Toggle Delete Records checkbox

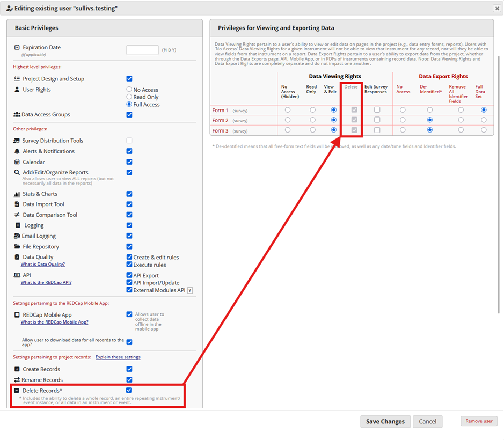(129, 390)
